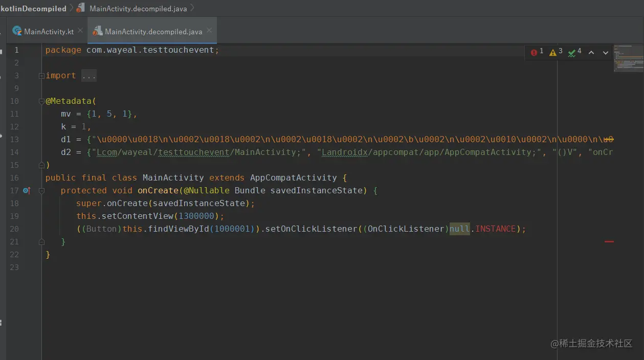Click line number 16 in the gutter
This screenshot has width=644, height=360.
coord(14,178)
